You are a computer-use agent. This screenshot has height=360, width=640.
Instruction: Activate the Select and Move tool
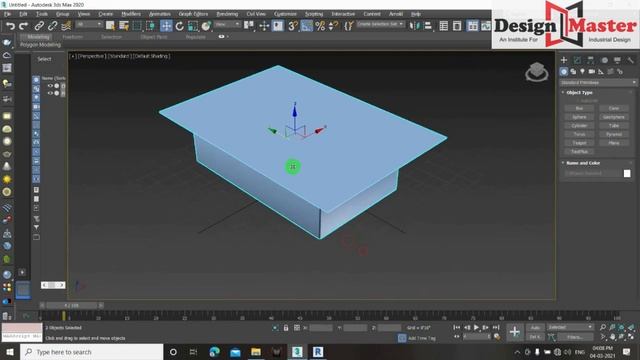166,26
